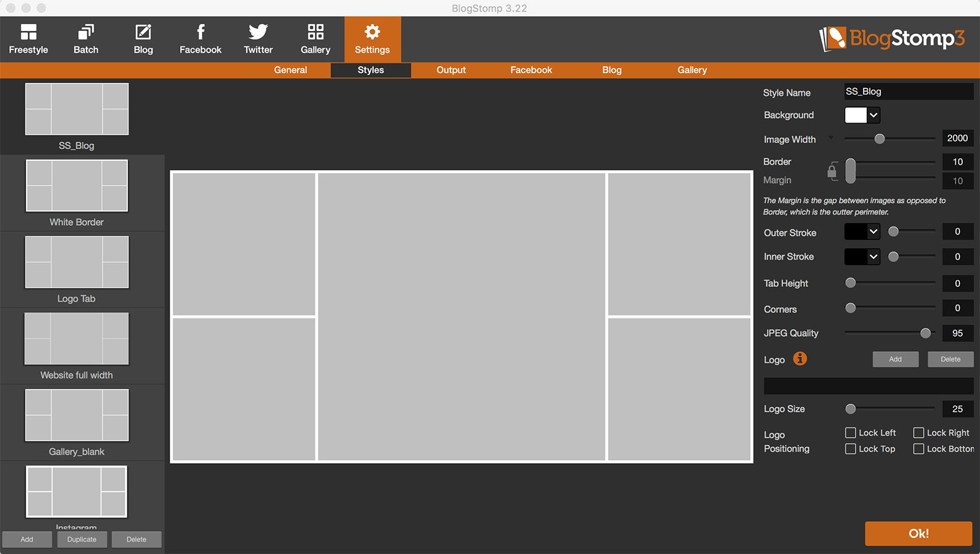Image resolution: width=980 pixels, height=554 pixels.
Task: Click the Style Name text field
Action: coord(909,92)
